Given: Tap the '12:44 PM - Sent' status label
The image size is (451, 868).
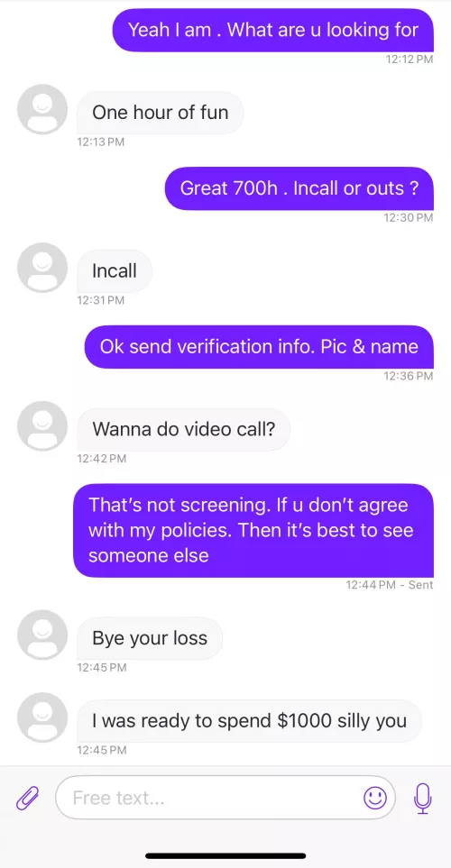Looking at the screenshot, I should pos(390,585).
